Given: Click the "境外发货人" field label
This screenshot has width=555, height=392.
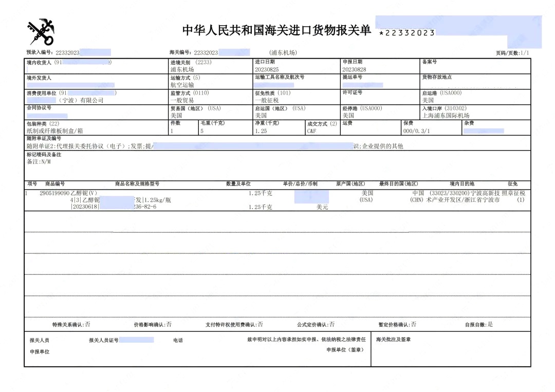Looking at the screenshot, I should [x=39, y=78].
